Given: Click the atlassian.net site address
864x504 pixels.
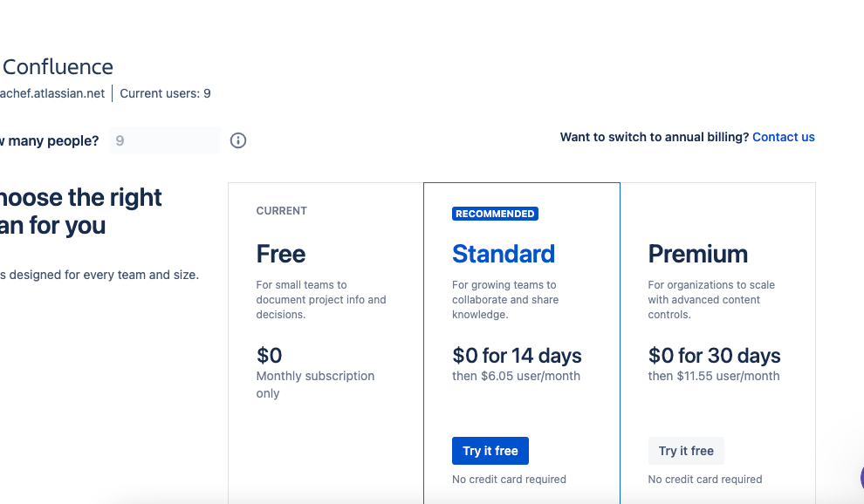Looking at the screenshot, I should tap(52, 93).
